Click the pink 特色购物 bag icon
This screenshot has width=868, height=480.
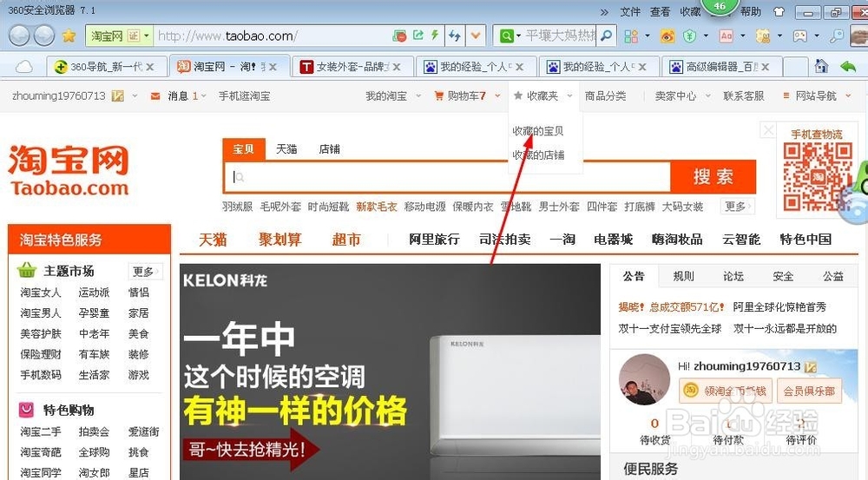point(26,410)
